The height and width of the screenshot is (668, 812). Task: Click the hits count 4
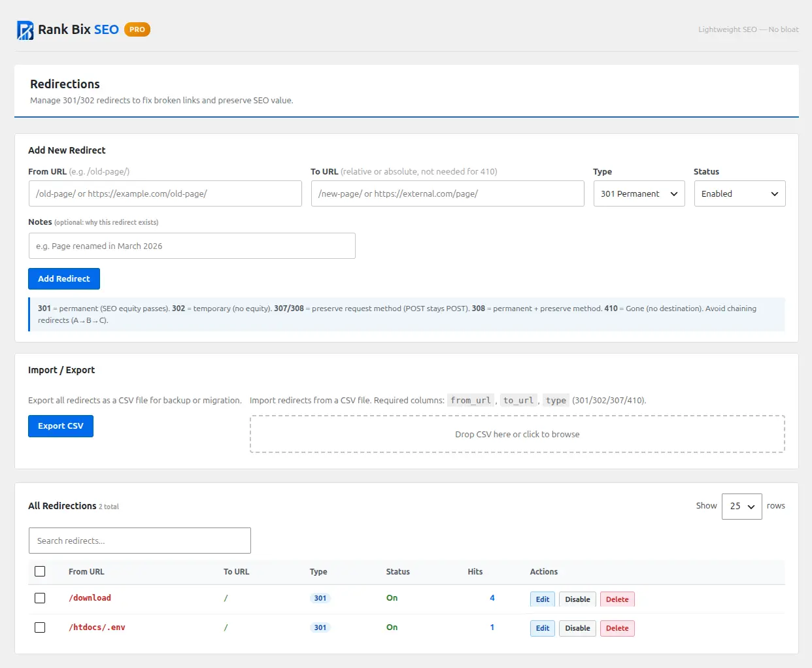tap(492, 598)
